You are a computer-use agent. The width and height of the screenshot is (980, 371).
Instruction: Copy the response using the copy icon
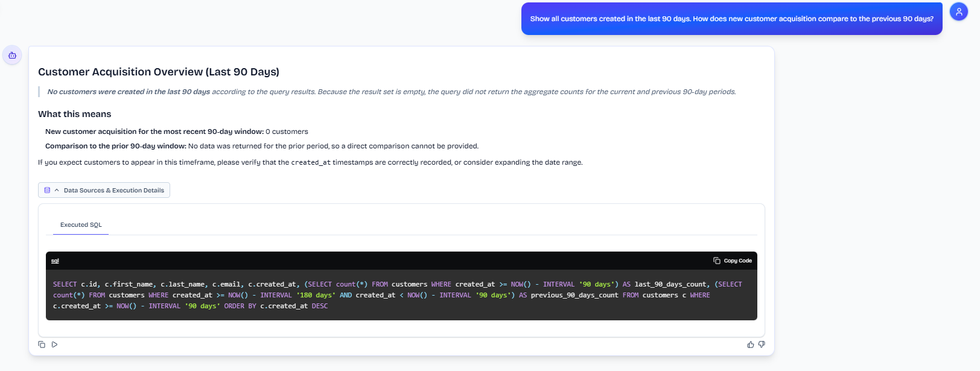(42, 344)
